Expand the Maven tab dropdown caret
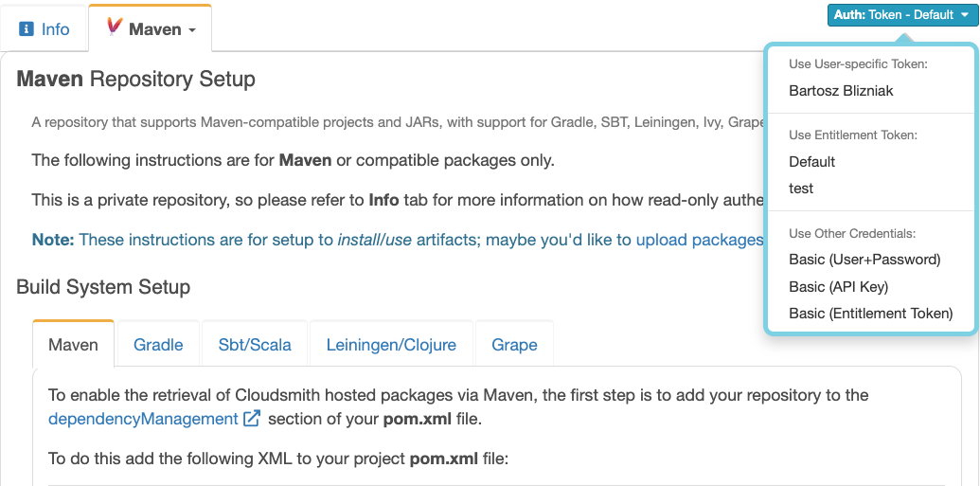 (192, 30)
